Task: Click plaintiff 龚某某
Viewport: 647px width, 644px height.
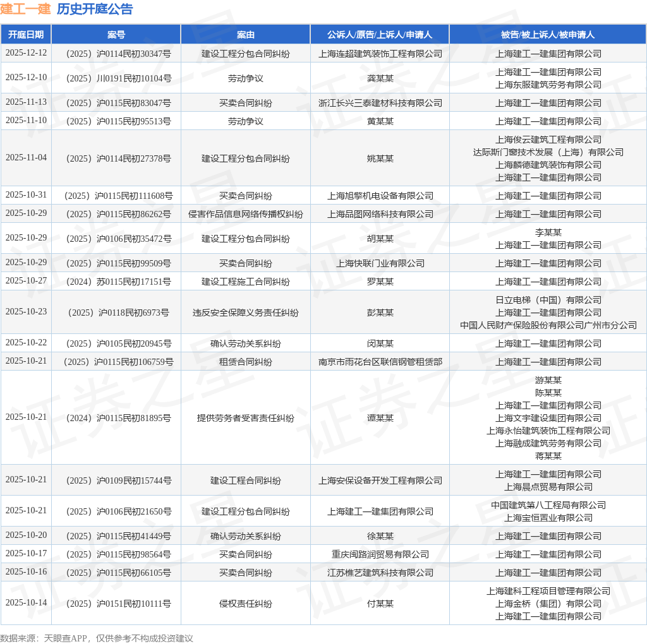Action: pyautogui.click(x=380, y=78)
